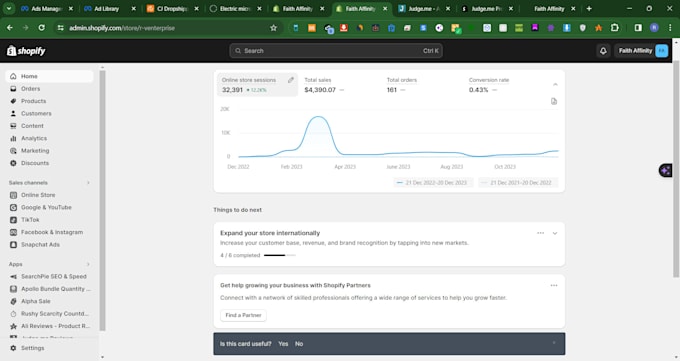Collapse the metrics chart card
The image size is (680, 361).
[x=555, y=84]
